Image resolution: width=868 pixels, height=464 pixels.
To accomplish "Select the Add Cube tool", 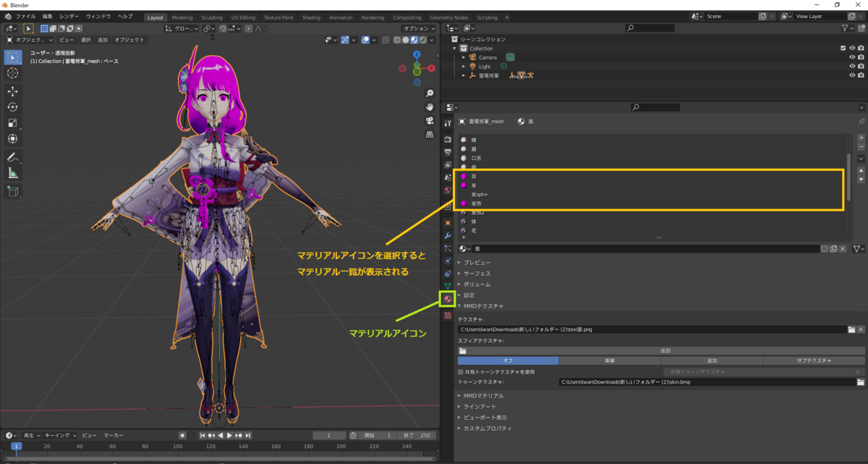I will [13, 191].
